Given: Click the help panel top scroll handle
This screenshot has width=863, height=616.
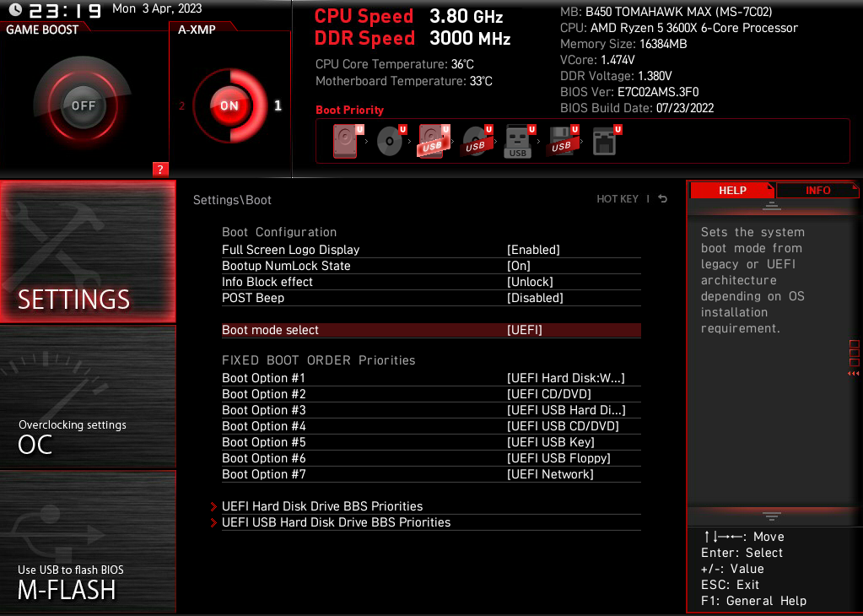Looking at the screenshot, I should [x=772, y=206].
